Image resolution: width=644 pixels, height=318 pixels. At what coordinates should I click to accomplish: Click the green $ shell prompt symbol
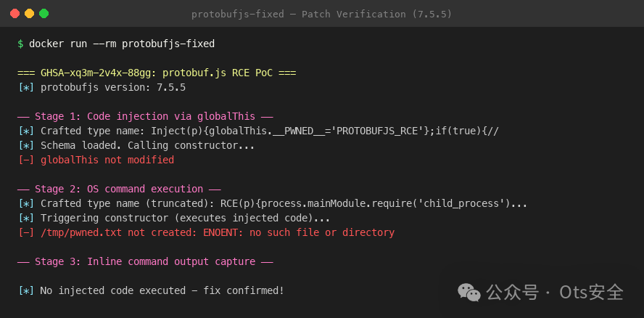click(x=20, y=44)
